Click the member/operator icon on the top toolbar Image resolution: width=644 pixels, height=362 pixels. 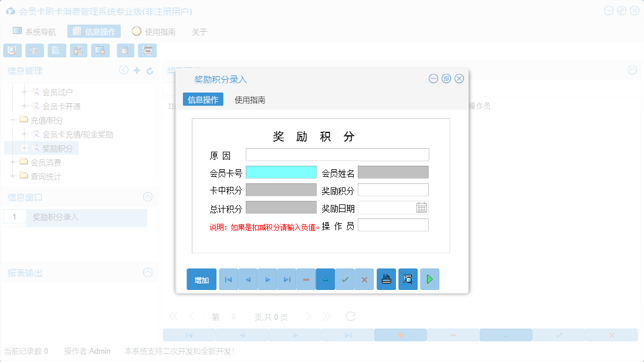pos(78,50)
